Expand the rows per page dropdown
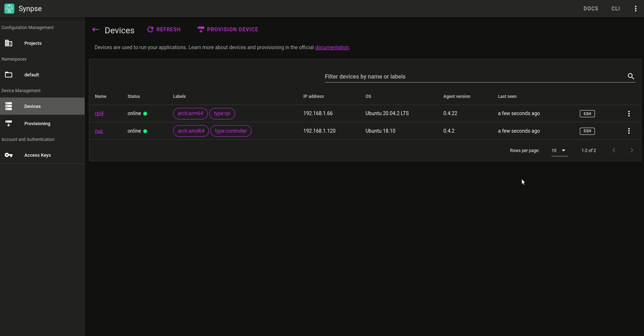 (559, 151)
